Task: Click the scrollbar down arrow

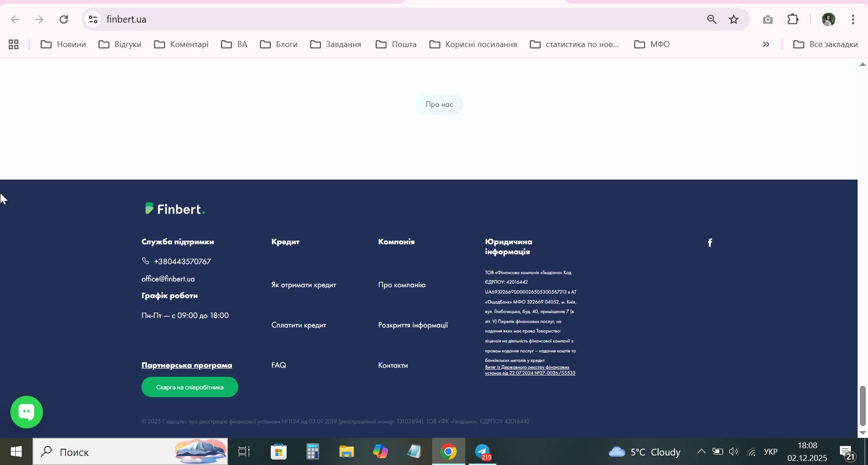Action: pyautogui.click(x=863, y=432)
